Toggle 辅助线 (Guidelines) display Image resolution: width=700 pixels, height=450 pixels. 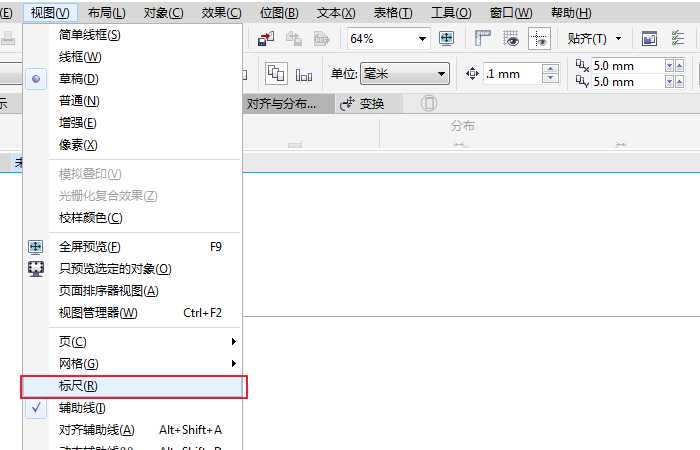82,408
